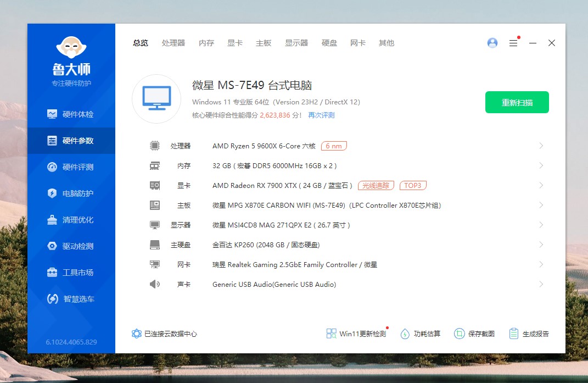Switch to the 显示器 tab
This screenshot has height=383, width=588.
click(x=296, y=43)
